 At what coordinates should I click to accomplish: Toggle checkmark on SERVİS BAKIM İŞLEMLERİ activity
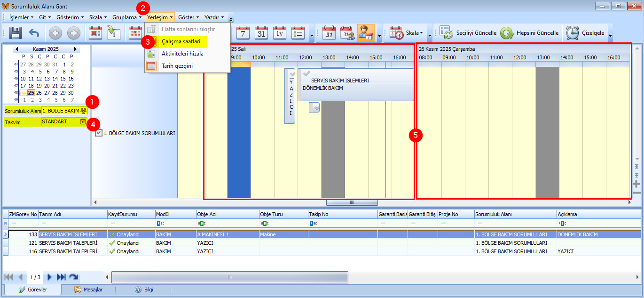tap(307, 74)
